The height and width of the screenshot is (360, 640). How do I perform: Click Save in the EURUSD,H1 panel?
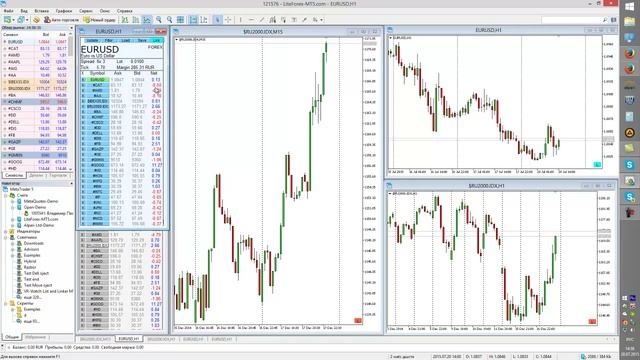coord(142,40)
